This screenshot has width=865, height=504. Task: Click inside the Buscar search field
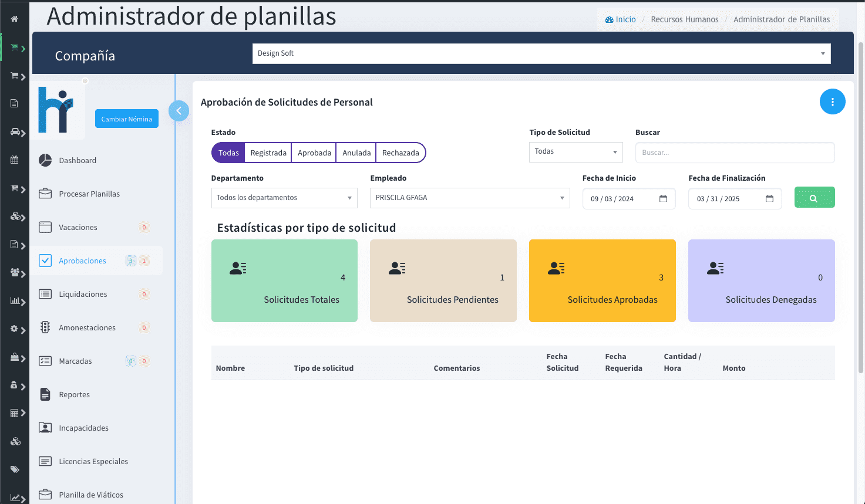click(x=734, y=152)
